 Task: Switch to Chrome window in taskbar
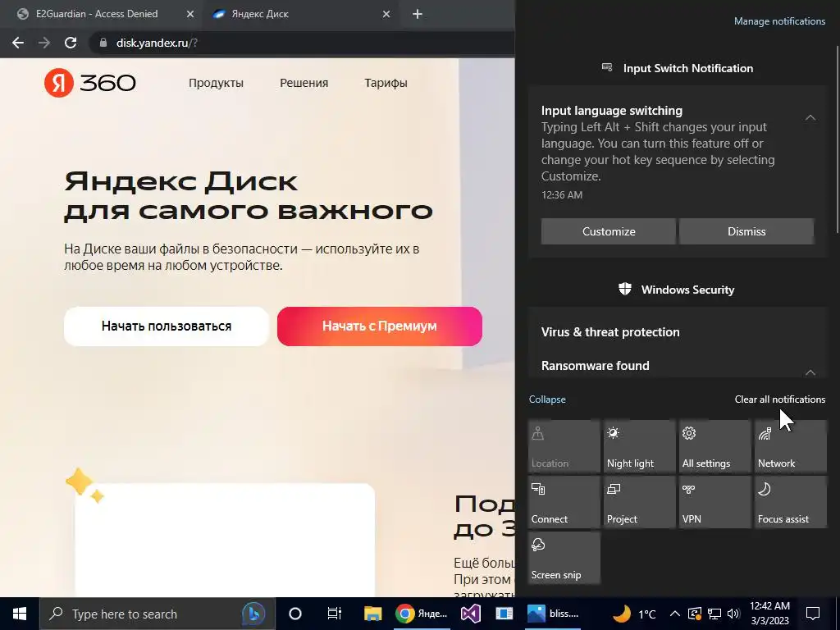422,614
